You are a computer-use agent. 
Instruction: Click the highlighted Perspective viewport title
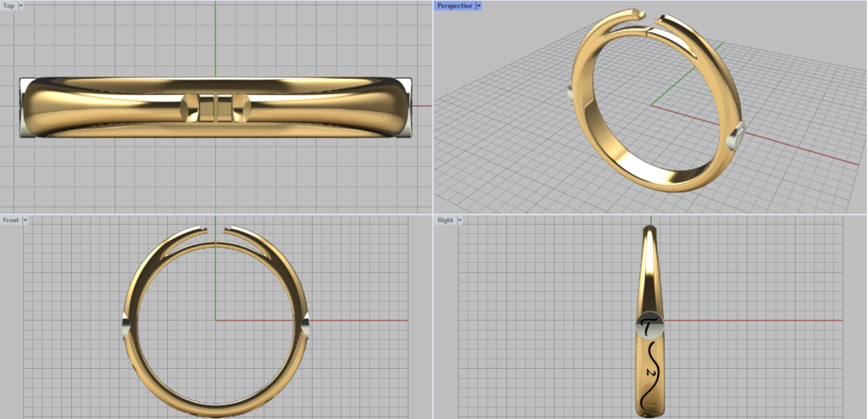(x=453, y=6)
